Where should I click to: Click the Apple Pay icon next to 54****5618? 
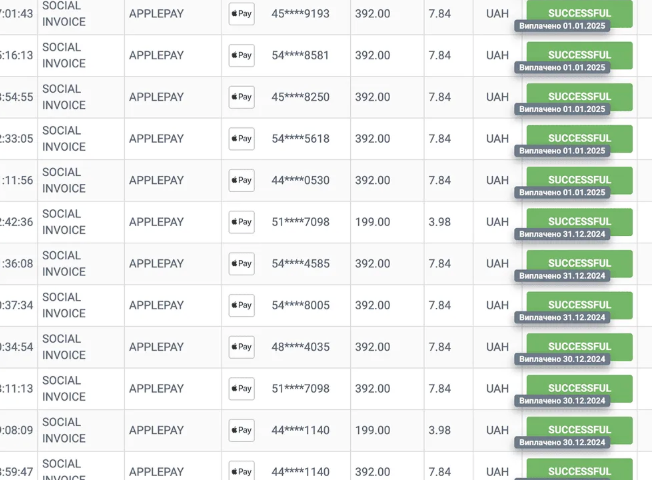tap(241, 139)
